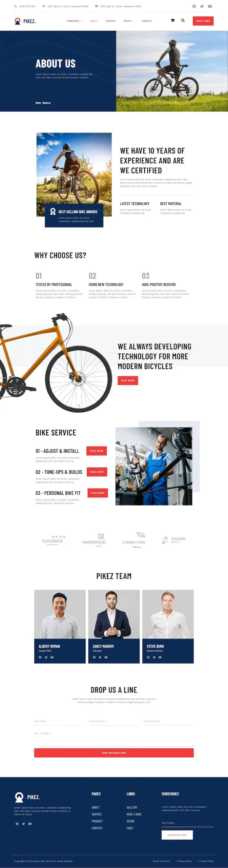
Task: Expand the Pages dropdown menu
Action: pyautogui.click(x=128, y=21)
